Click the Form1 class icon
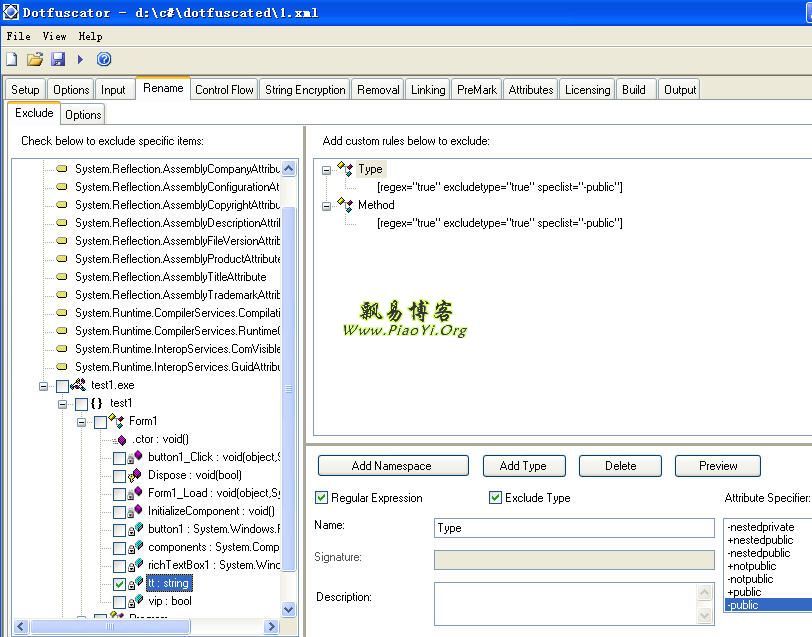The image size is (812, 637). (116, 421)
